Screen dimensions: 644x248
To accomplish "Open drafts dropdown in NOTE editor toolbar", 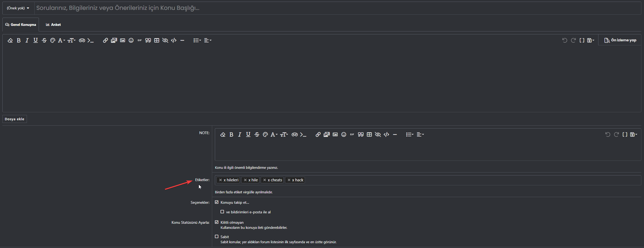I will coord(634,134).
